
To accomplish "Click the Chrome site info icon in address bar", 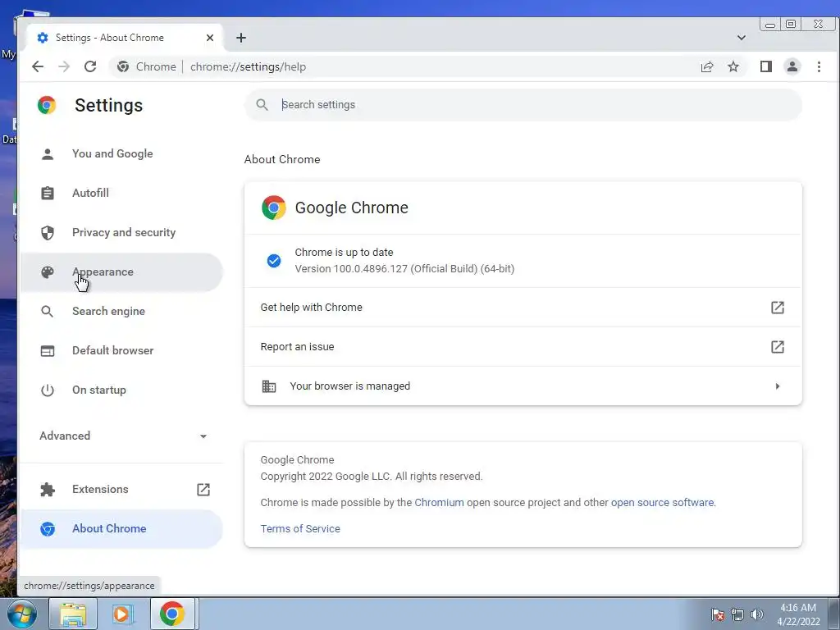I will pos(123,66).
